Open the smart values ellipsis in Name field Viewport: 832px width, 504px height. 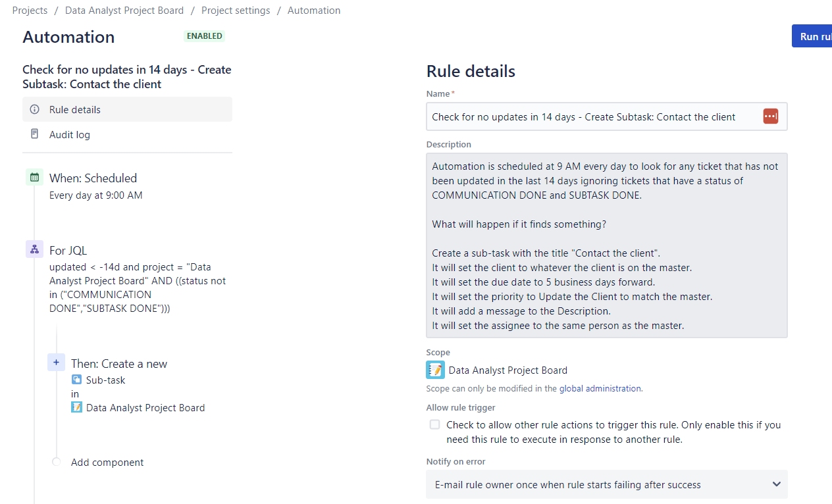(771, 116)
